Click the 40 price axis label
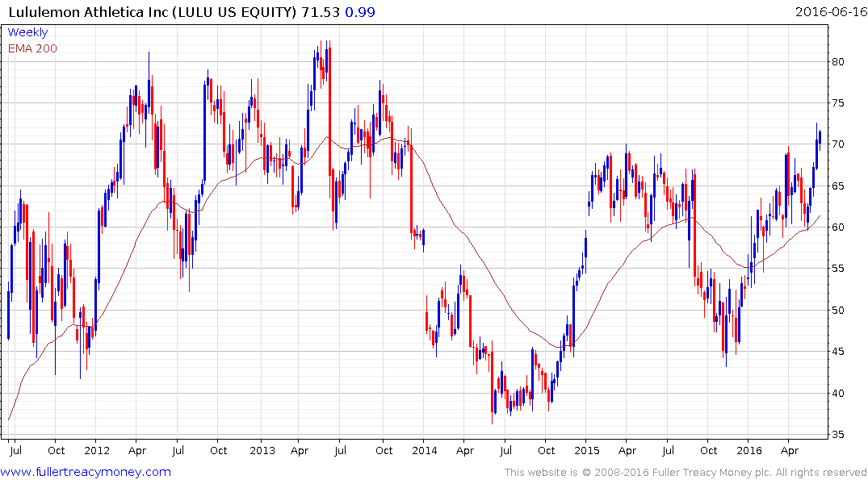868x484 pixels. (837, 394)
